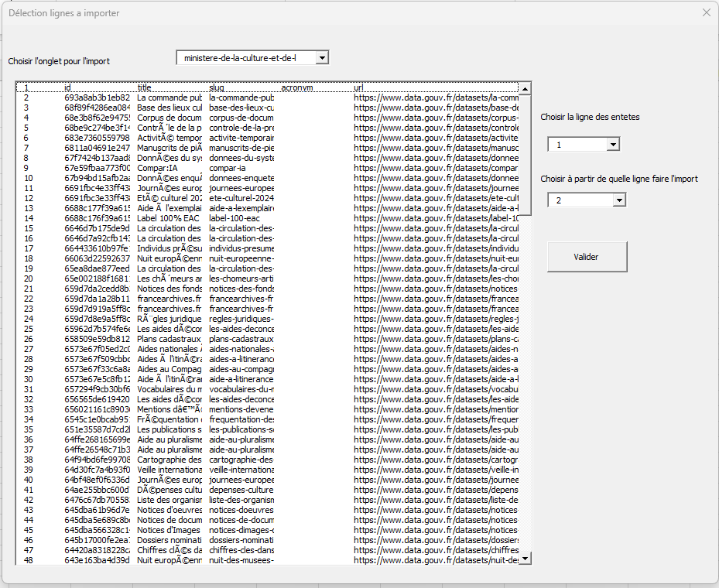The width and height of the screenshot is (719, 588).
Task: Expand the import start line dropdown arrow
Action: click(x=618, y=200)
